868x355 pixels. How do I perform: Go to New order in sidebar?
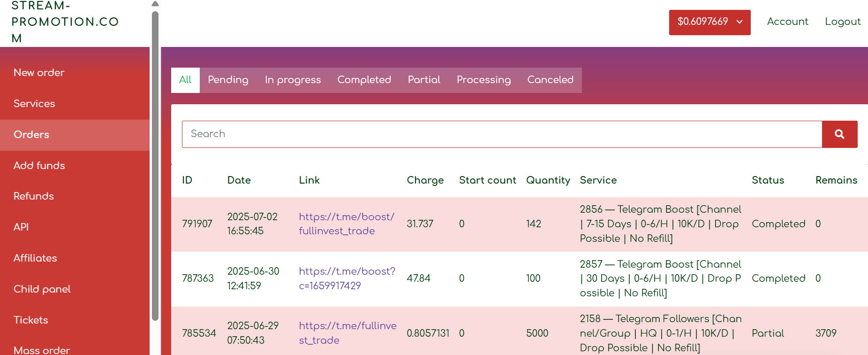(x=75, y=73)
